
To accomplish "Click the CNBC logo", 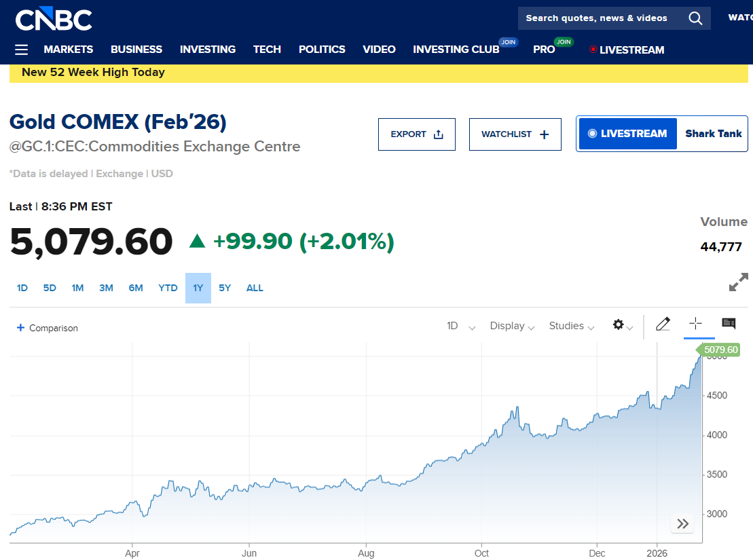I will click(x=54, y=19).
